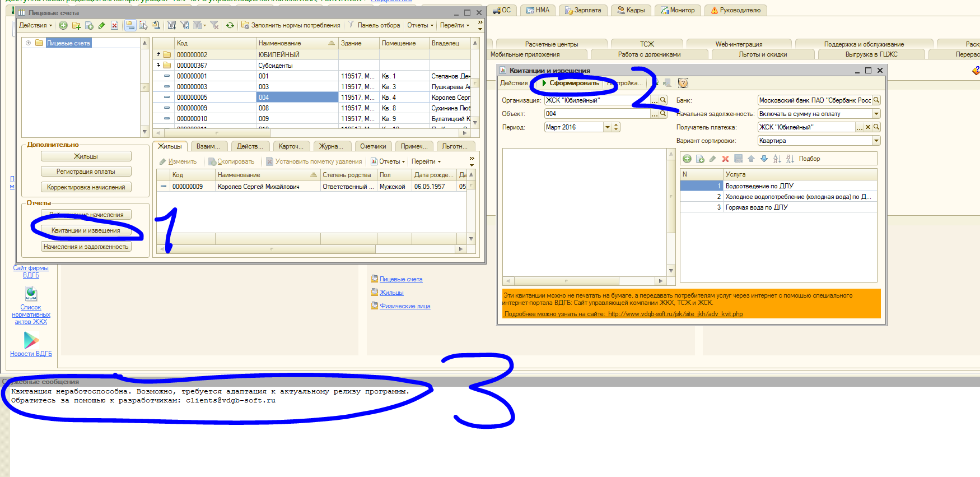Open the Физические лица link

(405, 306)
